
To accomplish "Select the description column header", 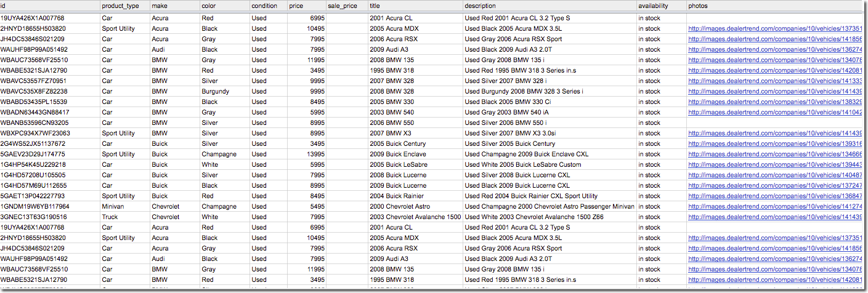I will tap(550, 6).
